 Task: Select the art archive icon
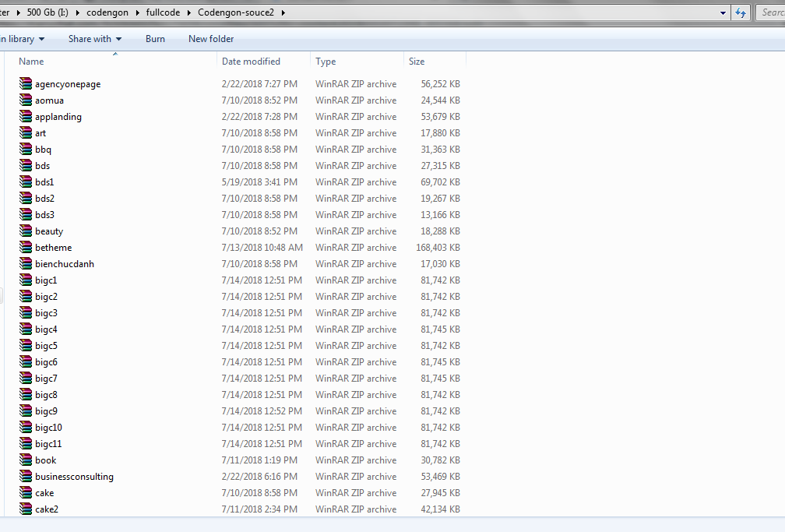click(x=26, y=132)
